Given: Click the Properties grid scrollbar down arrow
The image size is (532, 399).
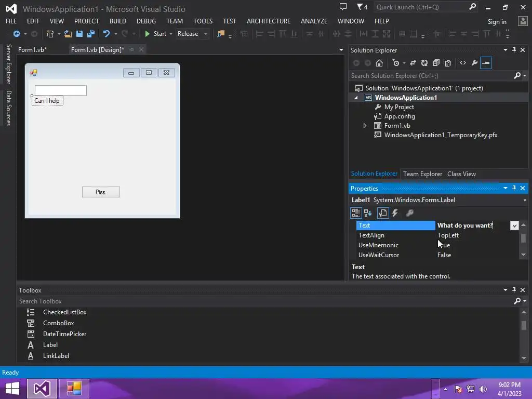Looking at the screenshot, I should click(523, 255).
